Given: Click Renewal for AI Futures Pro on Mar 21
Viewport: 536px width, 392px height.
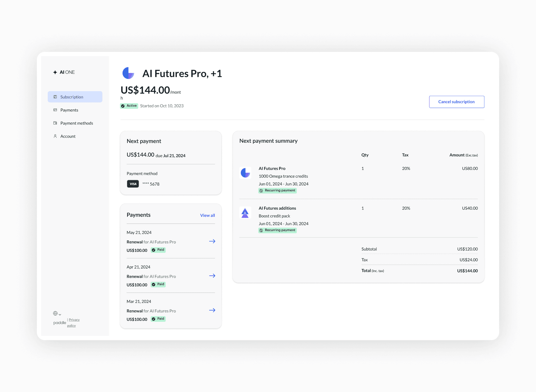Looking at the screenshot, I should tap(151, 311).
